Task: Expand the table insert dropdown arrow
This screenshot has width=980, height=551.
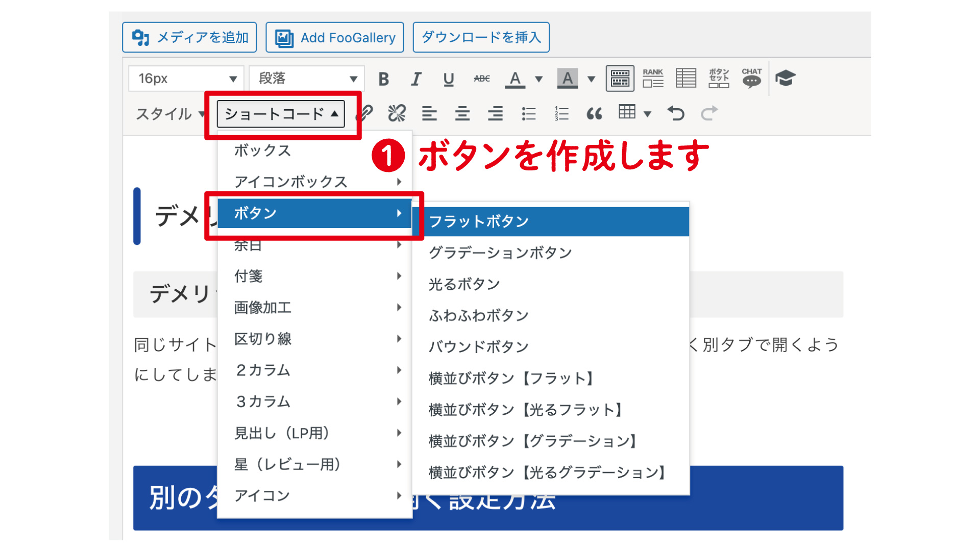Action: tap(648, 114)
